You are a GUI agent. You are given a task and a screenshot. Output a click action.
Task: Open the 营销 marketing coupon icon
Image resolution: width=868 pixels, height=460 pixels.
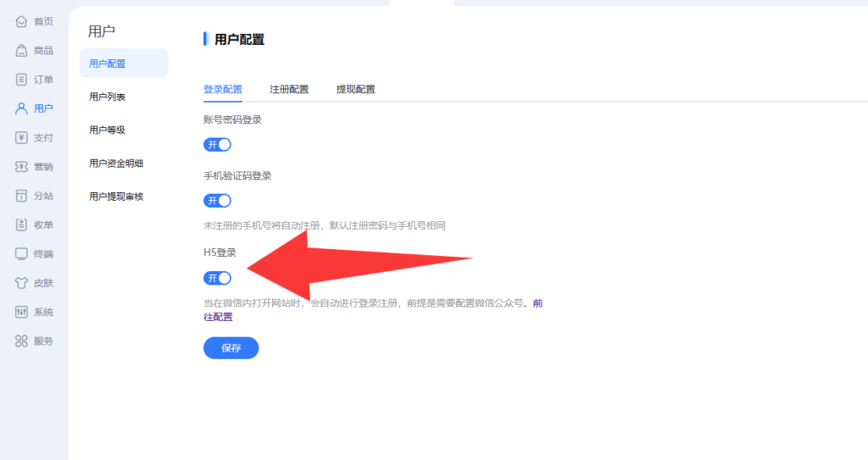click(x=22, y=167)
